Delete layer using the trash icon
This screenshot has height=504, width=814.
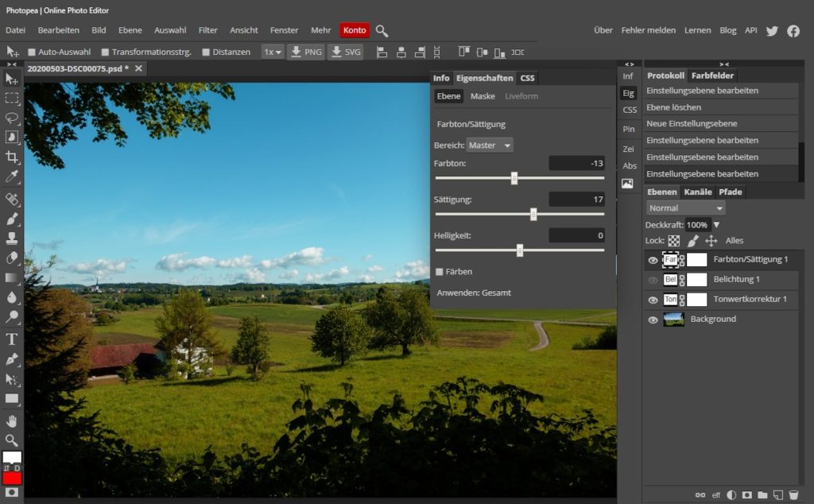[x=795, y=494]
